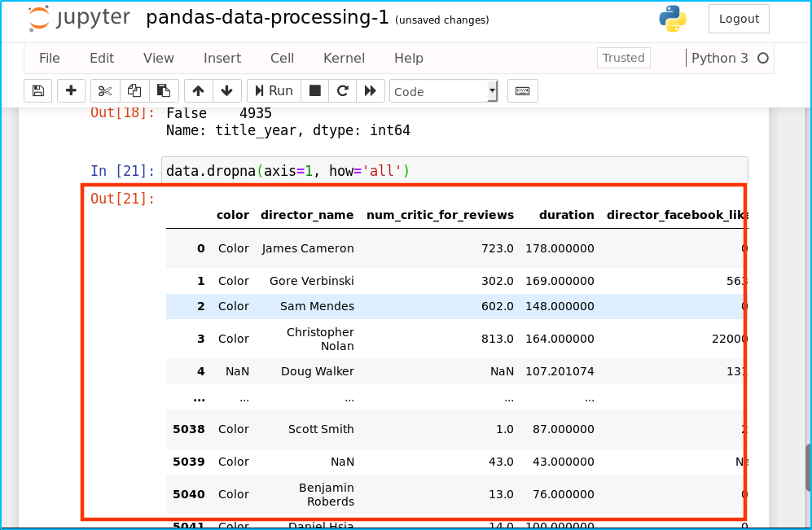Cut selected cells with scissors icon
Viewport: 812px width, 530px height.
[x=105, y=91]
